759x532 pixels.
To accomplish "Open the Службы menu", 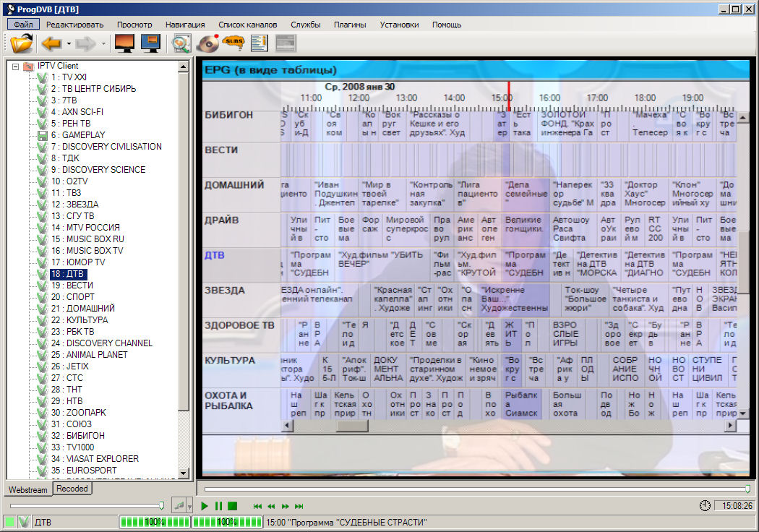I will click(306, 25).
